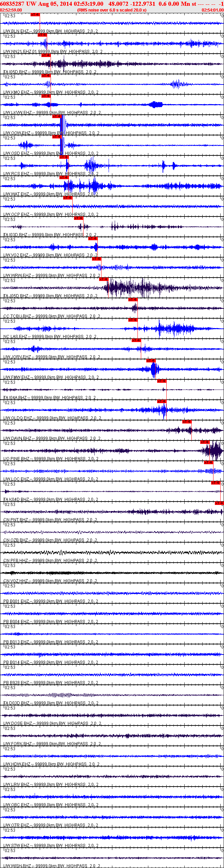This screenshot has height=868, width=224.
Task: Select the red pick marker on CN PNT trace
Action: click(x=219, y=503)
